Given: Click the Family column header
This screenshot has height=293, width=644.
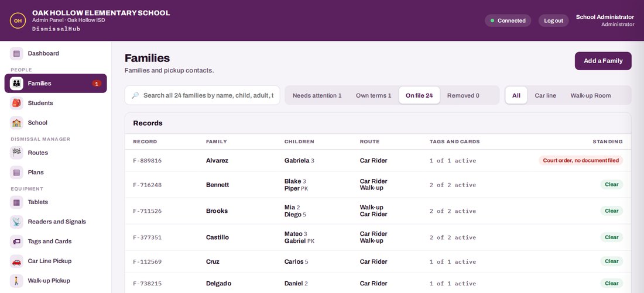Looking at the screenshot, I should pyautogui.click(x=217, y=142).
